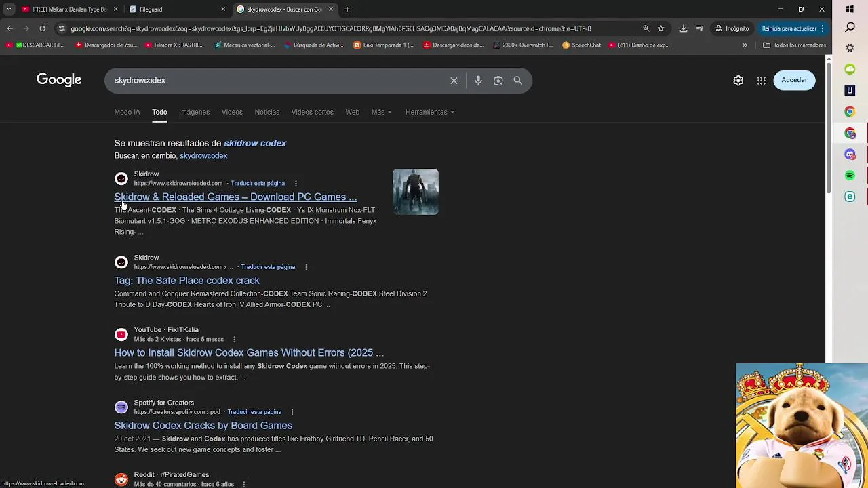Open the Filmora X : RASTRE... bookmark
This screenshot has width=868, height=488.
coord(174,45)
